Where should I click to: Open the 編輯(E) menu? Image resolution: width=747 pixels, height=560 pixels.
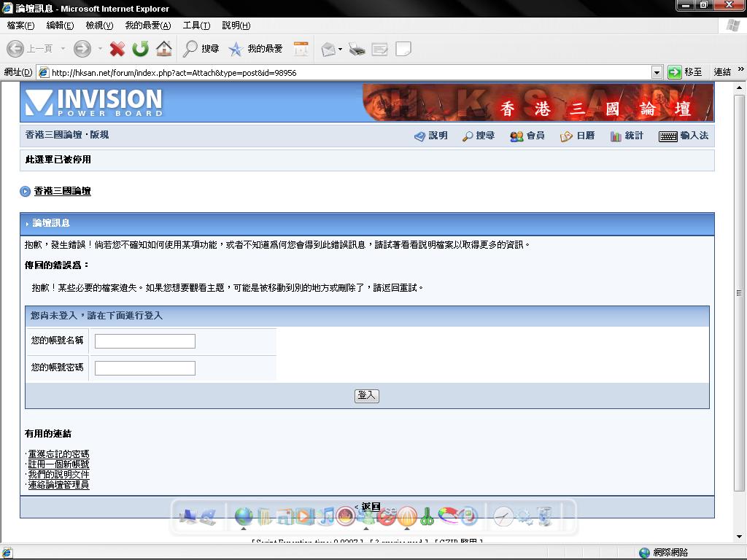coord(60,26)
